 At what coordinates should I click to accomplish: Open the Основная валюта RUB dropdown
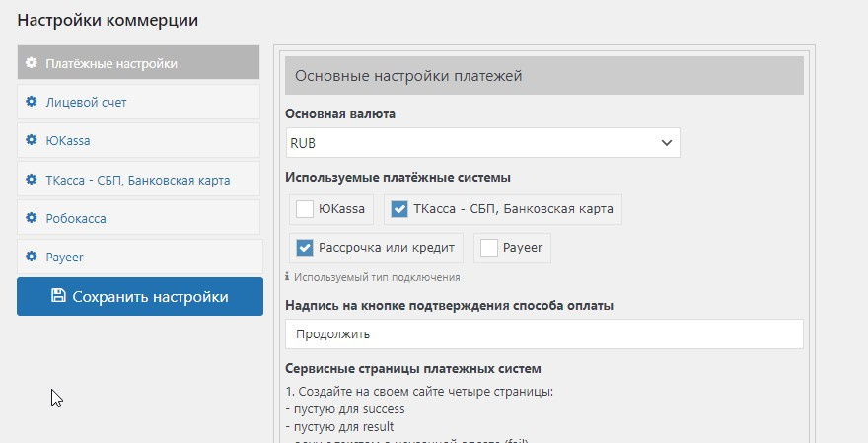click(x=483, y=143)
